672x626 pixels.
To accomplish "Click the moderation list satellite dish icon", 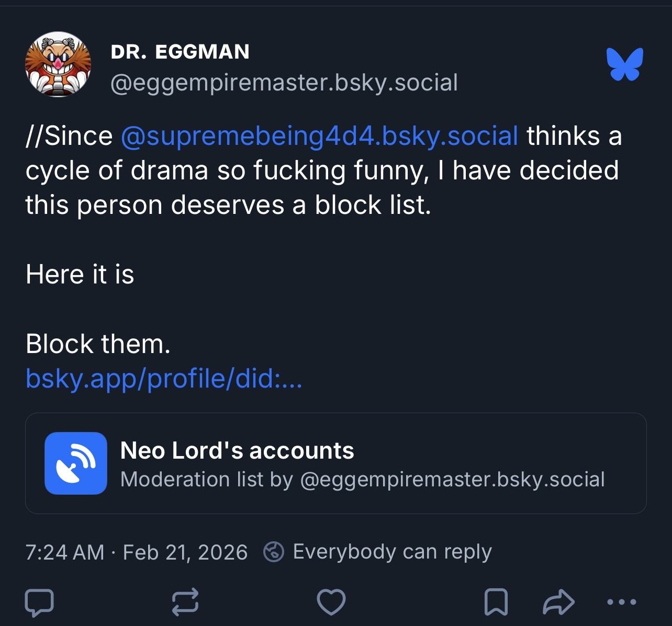I will tap(76, 463).
